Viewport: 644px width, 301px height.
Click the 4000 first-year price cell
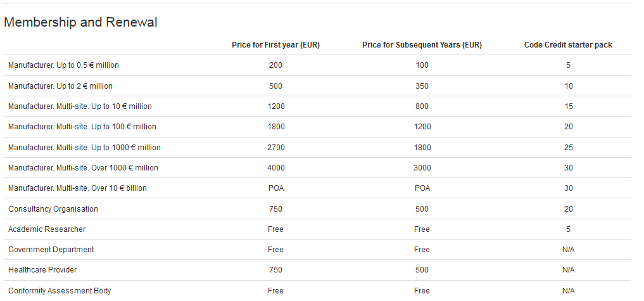[275, 168]
